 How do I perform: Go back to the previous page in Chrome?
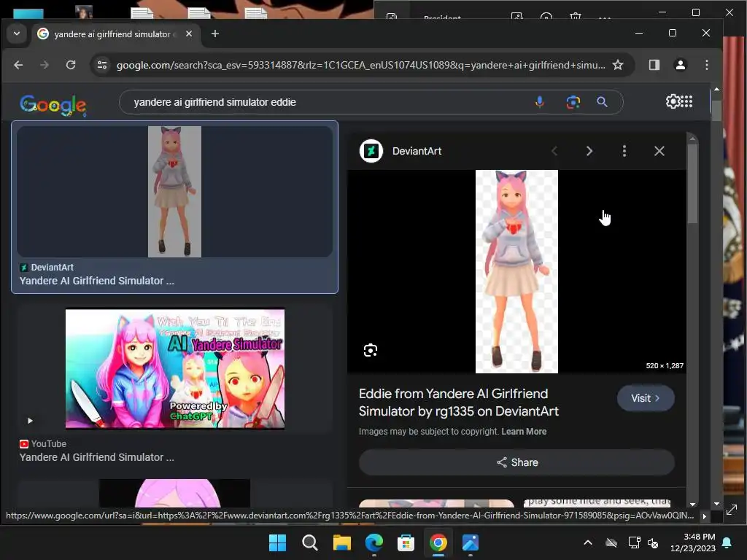pos(18,65)
